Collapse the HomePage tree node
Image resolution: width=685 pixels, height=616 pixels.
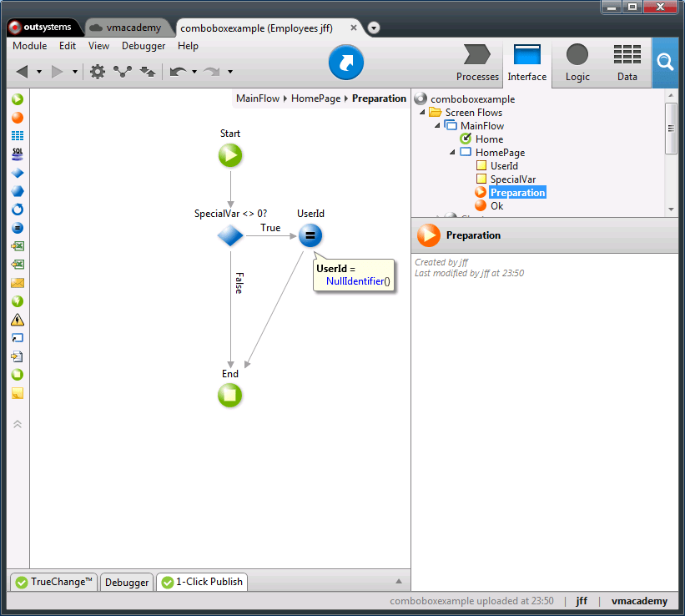[452, 153]
